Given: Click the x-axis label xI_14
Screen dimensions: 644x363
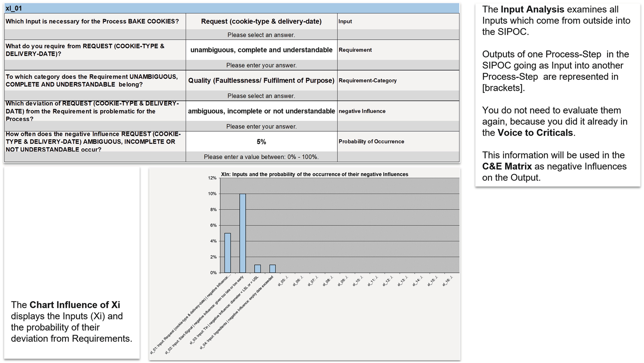Looking at the screenshot, I should [x=418, y=281].
